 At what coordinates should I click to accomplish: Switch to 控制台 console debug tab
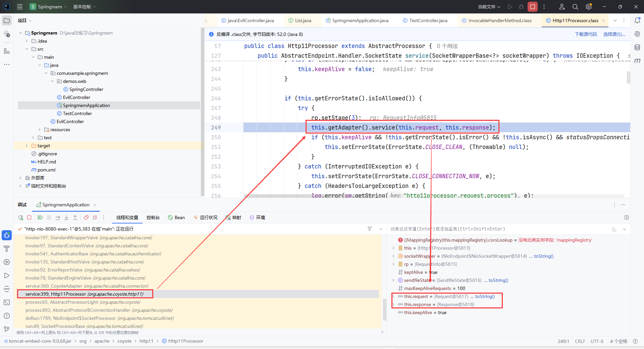[153, 217]
